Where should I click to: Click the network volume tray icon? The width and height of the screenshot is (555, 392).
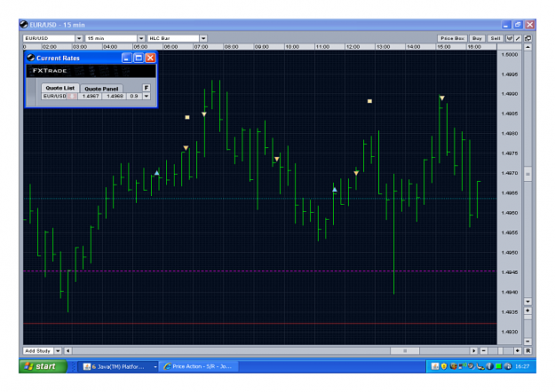[x=462, y=366]
